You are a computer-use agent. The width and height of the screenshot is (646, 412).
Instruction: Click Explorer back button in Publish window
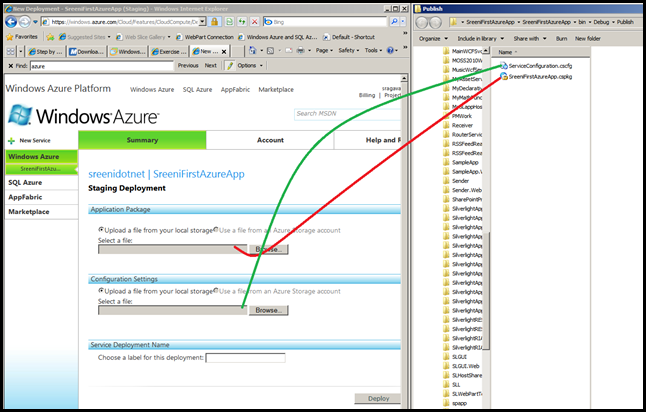421,23
